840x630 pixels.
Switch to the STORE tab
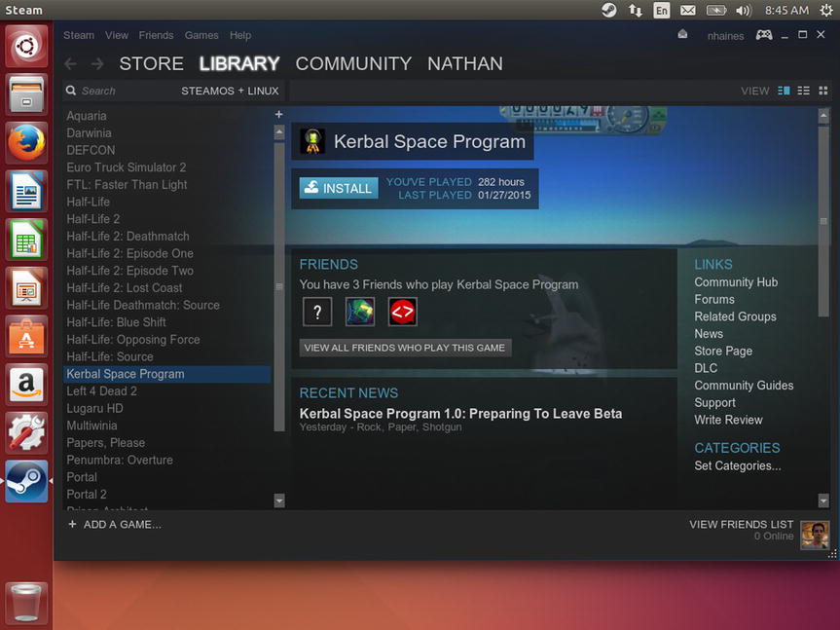(x=152, y=63)
